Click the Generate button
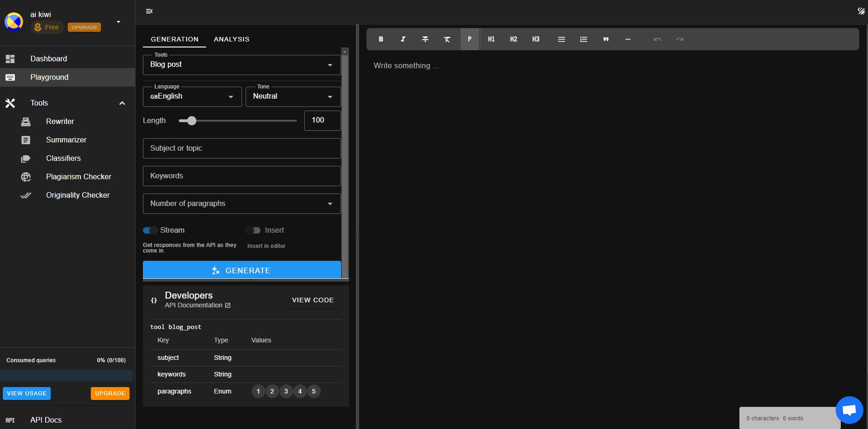Viewport: 868px width, 429px height. 242,270
